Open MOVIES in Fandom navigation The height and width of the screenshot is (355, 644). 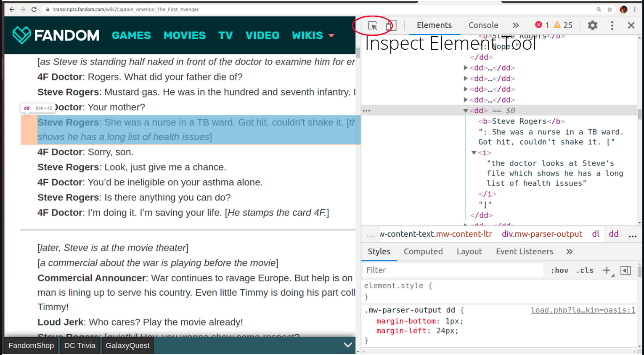coord(185,35)
